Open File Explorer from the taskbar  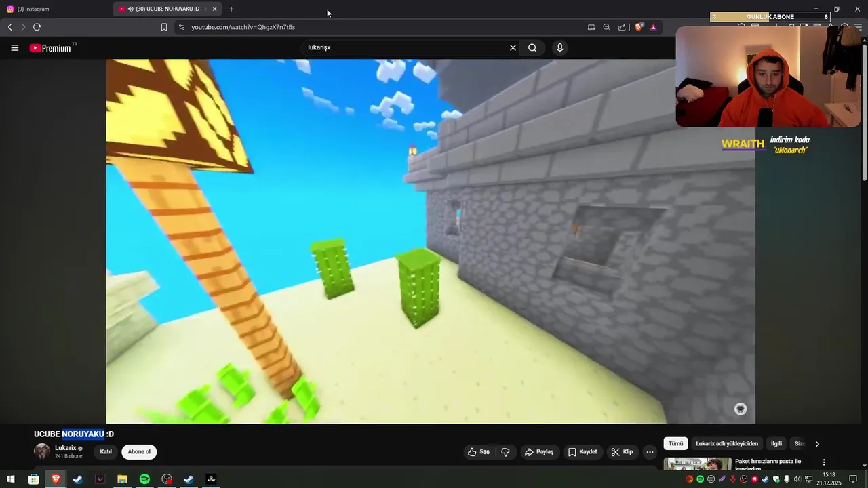[x=122, y=479]
